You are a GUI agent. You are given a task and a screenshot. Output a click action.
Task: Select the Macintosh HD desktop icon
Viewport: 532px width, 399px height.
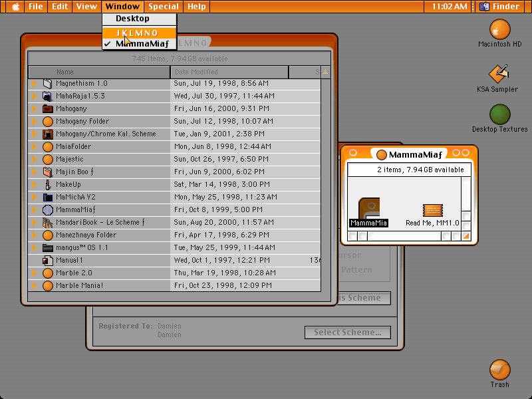tap(500, 29)
